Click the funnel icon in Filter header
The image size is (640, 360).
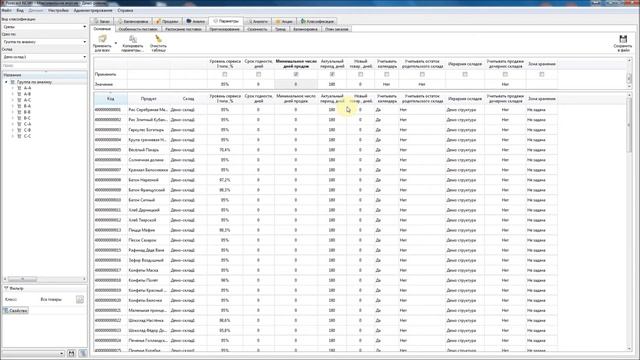[x=6, y=288]
